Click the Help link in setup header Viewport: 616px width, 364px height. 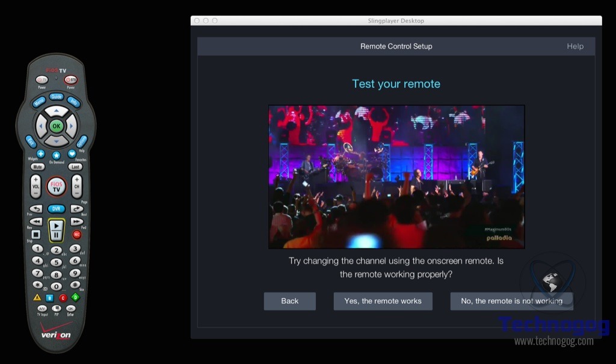574,46
